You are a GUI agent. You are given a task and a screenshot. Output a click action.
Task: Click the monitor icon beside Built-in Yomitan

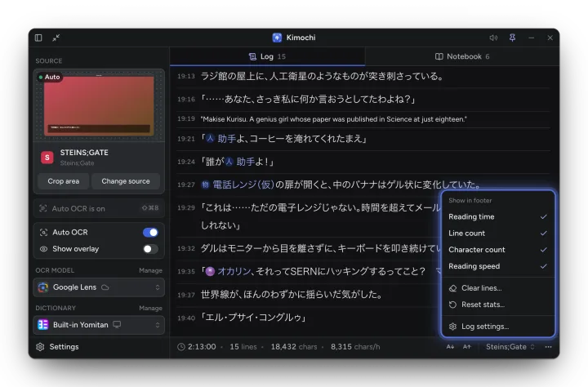[x=117, y=325]
